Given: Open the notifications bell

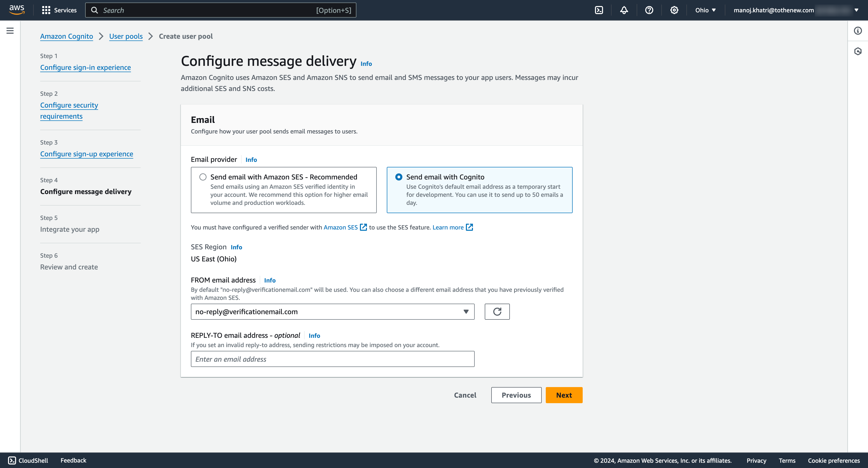Looking at the screenshot, I should (624, 10).
